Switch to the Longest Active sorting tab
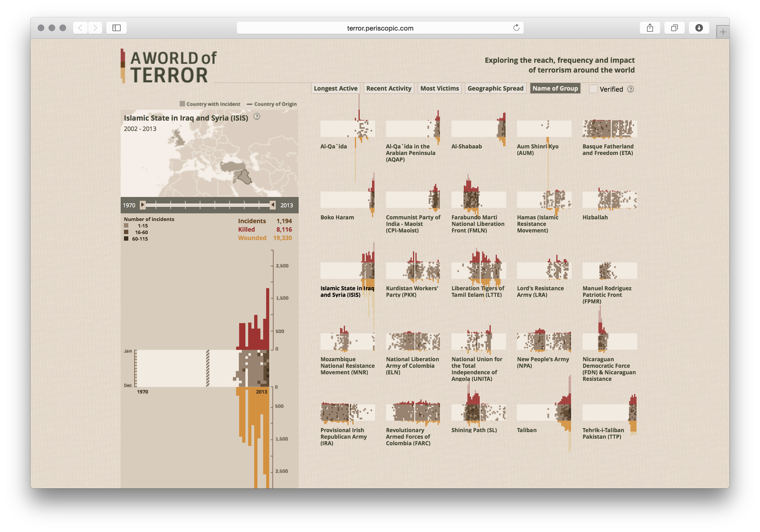 (x=335, y=88)
